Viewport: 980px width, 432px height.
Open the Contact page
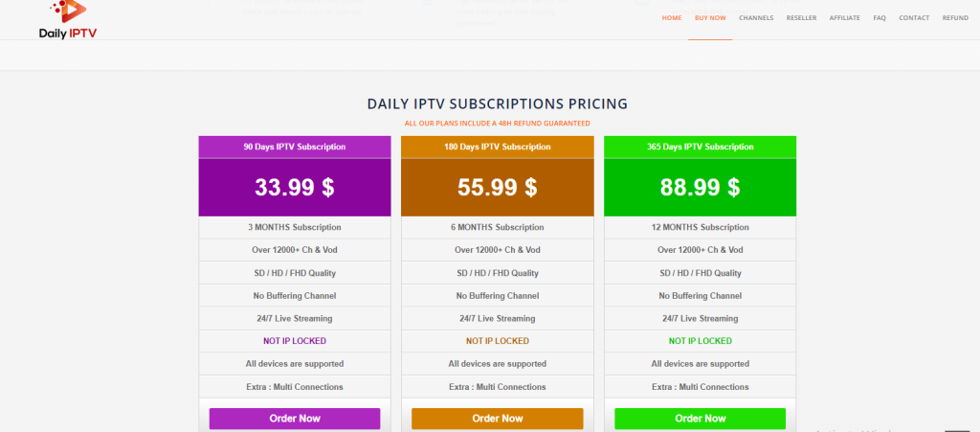tap(914, 18)
